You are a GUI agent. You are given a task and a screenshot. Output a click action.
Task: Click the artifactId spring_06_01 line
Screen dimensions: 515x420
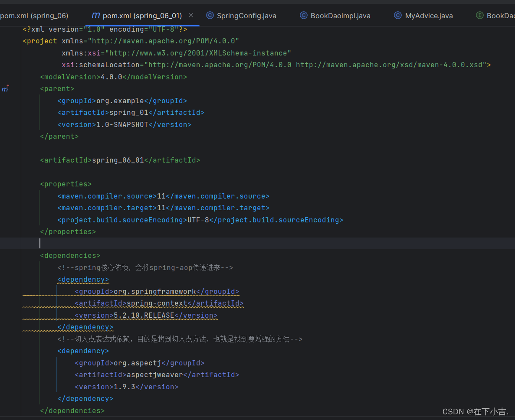point(120,160)
